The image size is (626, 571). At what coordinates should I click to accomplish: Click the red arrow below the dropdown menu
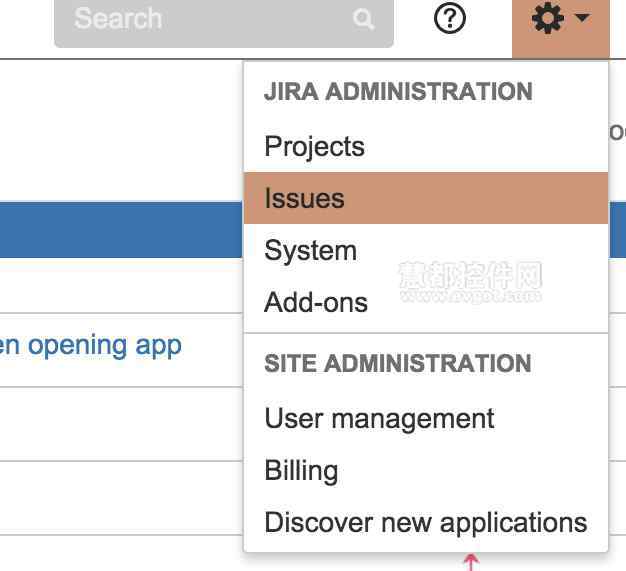[471, 562]
